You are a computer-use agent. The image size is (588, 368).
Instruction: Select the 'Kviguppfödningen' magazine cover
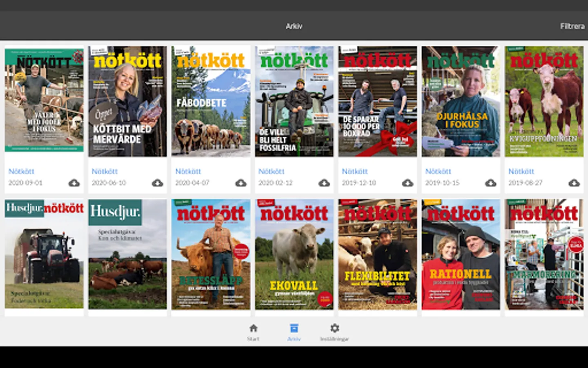tap(544, 101)
